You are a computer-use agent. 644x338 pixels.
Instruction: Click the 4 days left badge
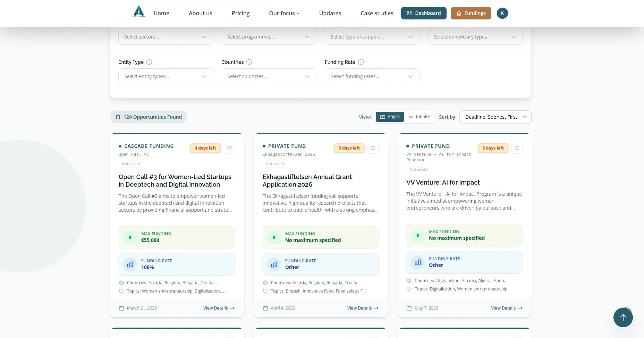click(x=205, y=148)
